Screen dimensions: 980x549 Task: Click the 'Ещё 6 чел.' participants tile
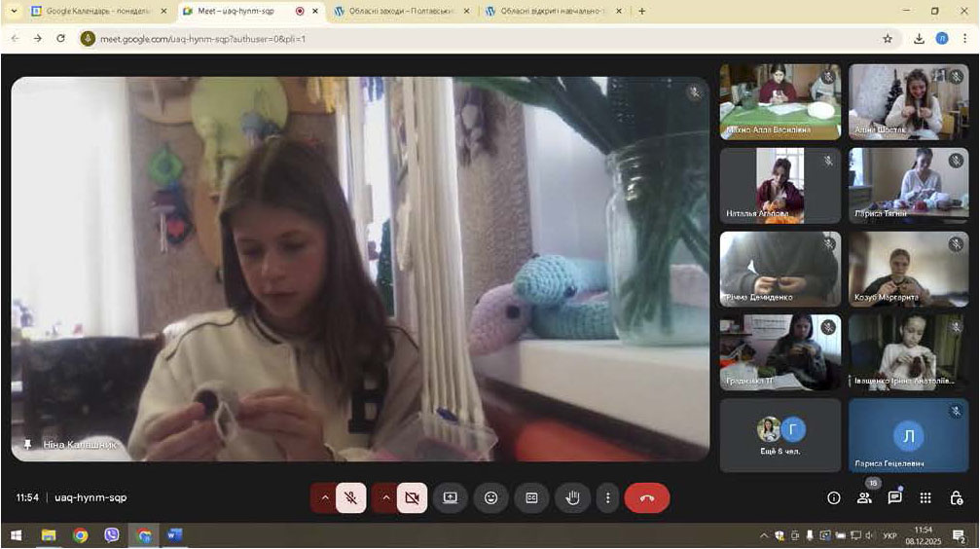(780, 435)
